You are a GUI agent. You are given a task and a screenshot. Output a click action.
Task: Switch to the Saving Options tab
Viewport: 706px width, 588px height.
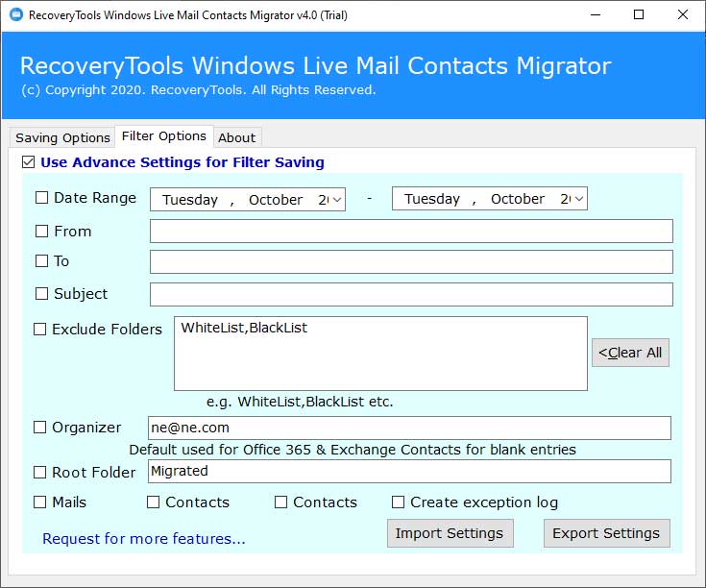[x=62, y=137]
